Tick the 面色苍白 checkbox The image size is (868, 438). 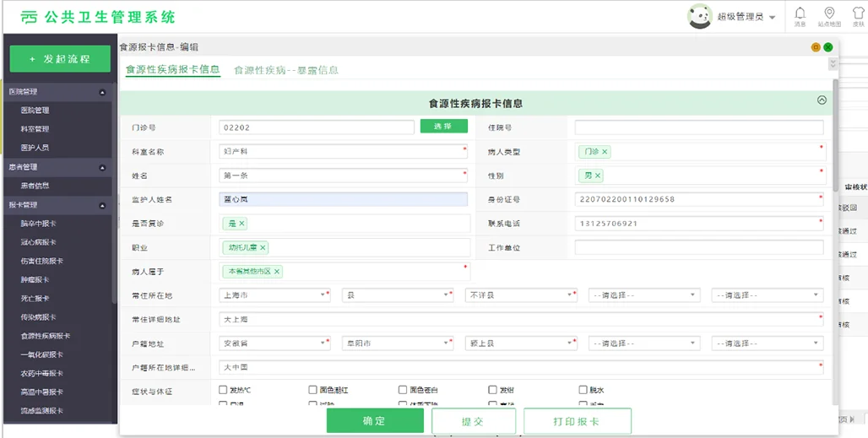(x=403, y=390)
